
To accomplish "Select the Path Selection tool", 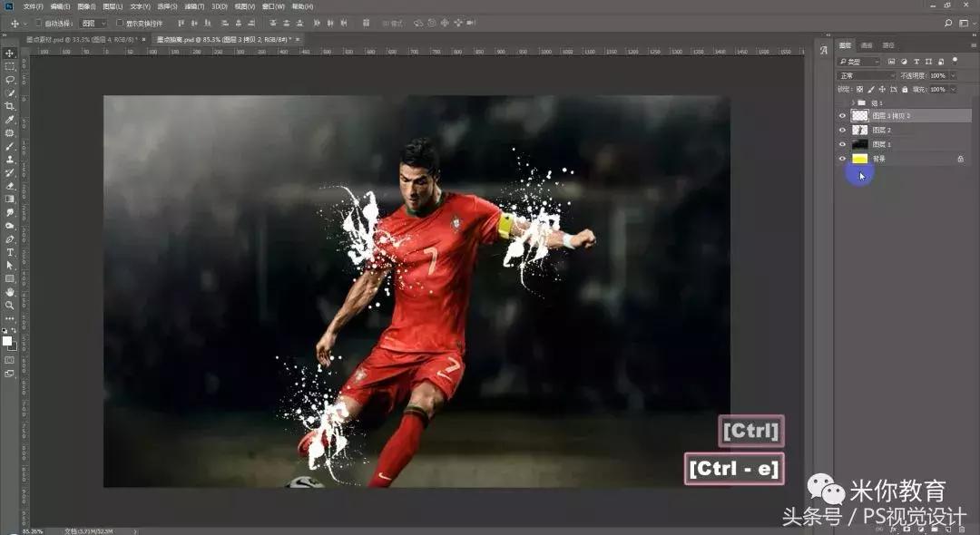I will pyautogui.click(x=9, y=266).
